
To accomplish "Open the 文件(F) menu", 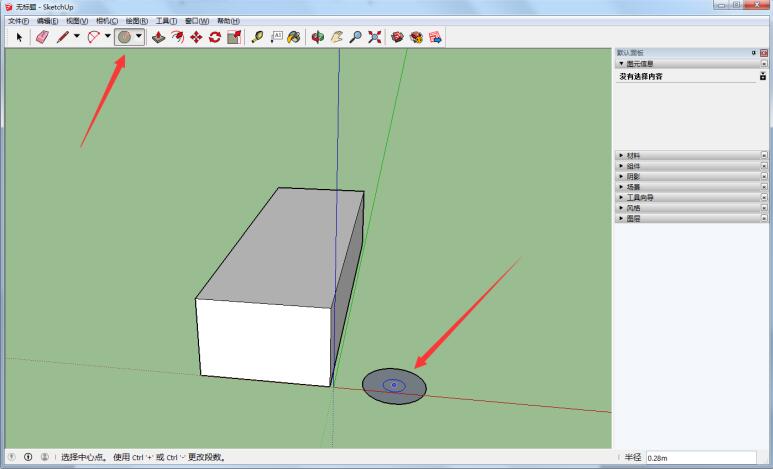I will tap(19, 21).
